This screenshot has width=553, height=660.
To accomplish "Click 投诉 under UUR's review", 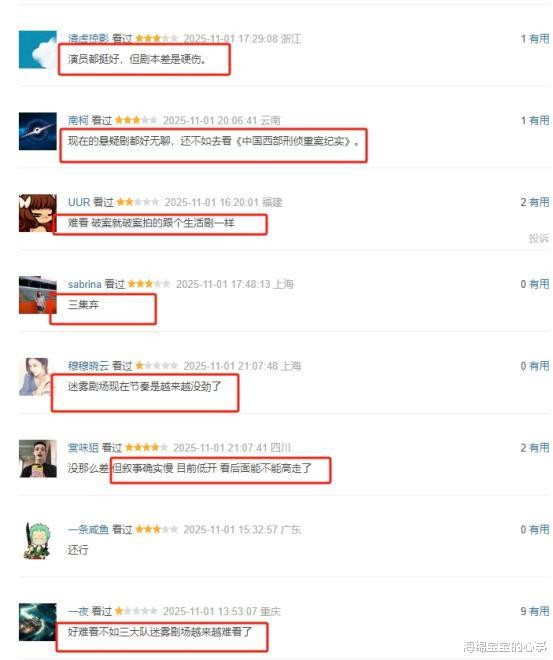I will (x=539, y=238).
